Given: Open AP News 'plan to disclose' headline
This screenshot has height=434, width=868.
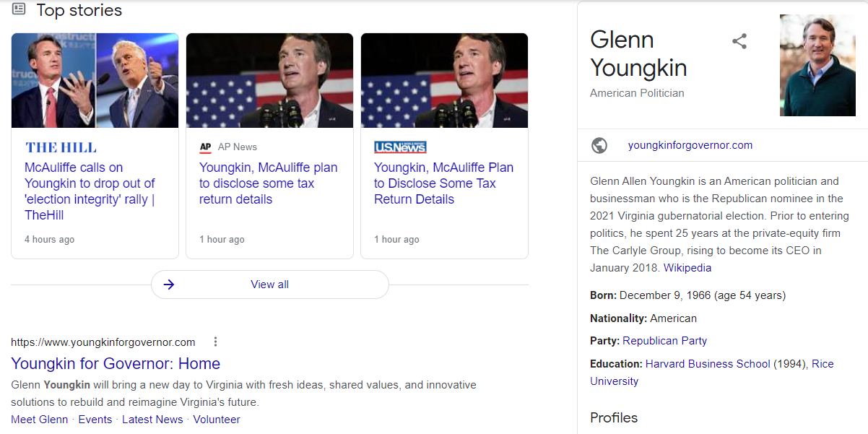Looking at the screenshot, I should coord(269,183).
